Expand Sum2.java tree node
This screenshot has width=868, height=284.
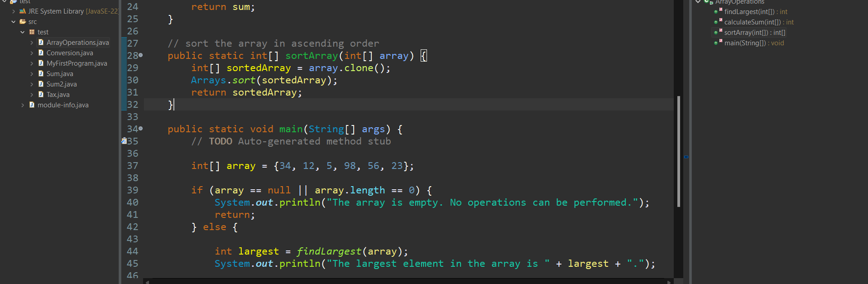coord(32,84)
